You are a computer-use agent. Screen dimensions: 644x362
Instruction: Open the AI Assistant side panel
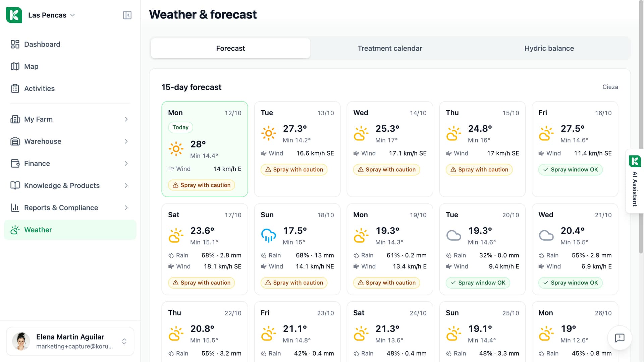pos(635,181)
